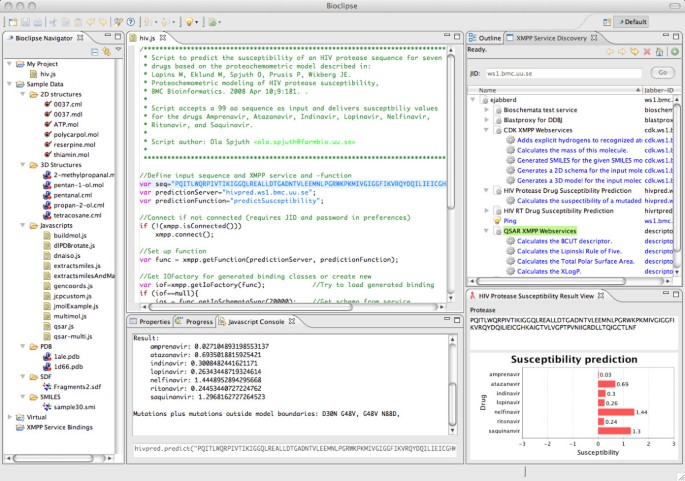
Task: Select the hiv.js file under My Project
Action: [48, 74]
